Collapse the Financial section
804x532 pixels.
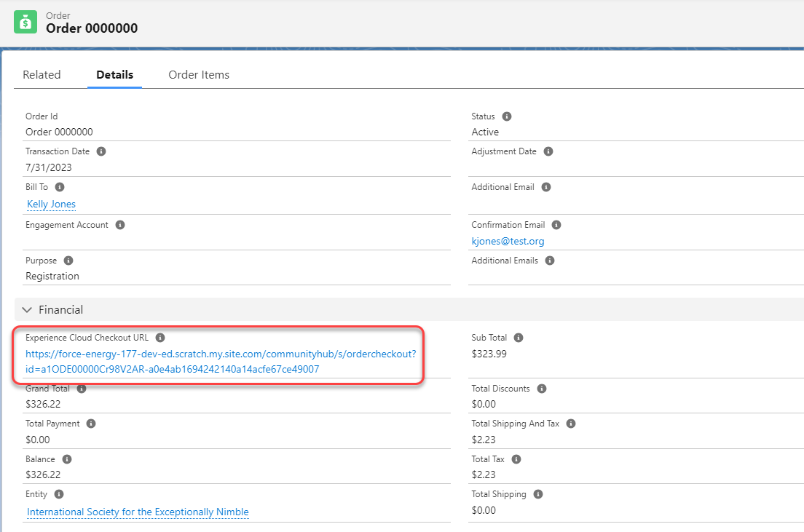(27, 310)
